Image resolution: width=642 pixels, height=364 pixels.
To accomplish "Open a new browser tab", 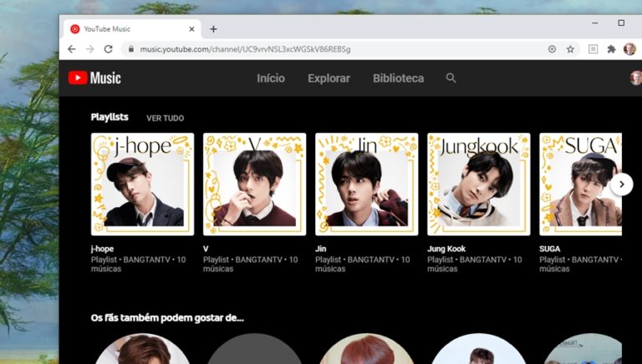I will [x=213, y=29].
